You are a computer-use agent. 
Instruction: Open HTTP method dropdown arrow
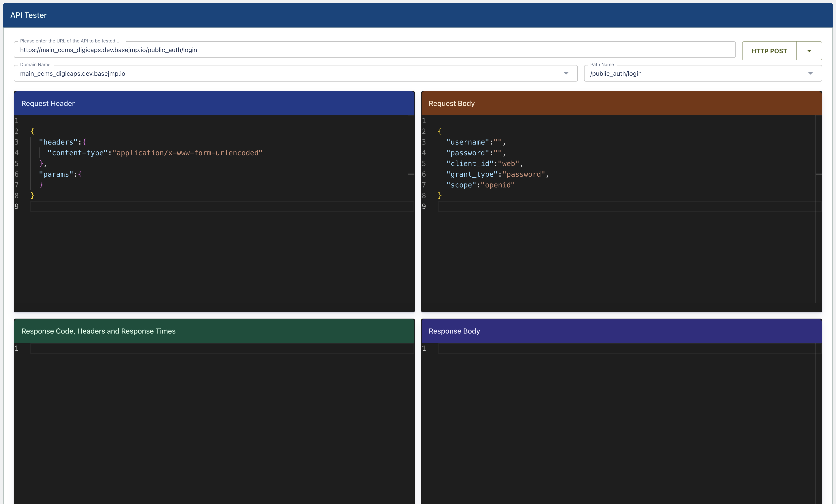[809, 51]
